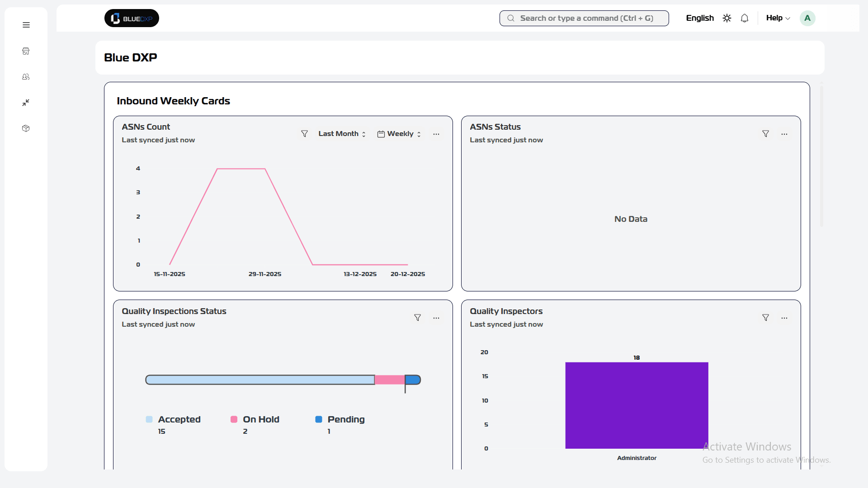Open filter on Quality Inspectors card

(766, 318)
